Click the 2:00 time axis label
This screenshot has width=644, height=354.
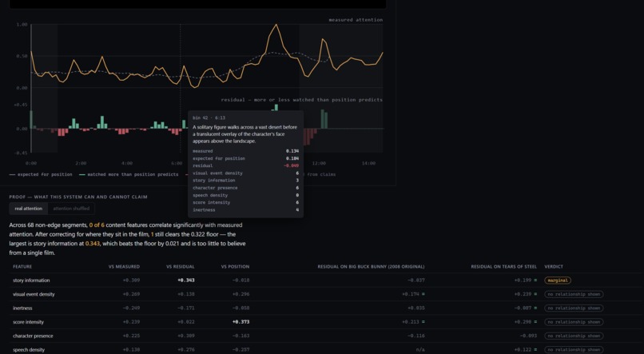point(81,164)
